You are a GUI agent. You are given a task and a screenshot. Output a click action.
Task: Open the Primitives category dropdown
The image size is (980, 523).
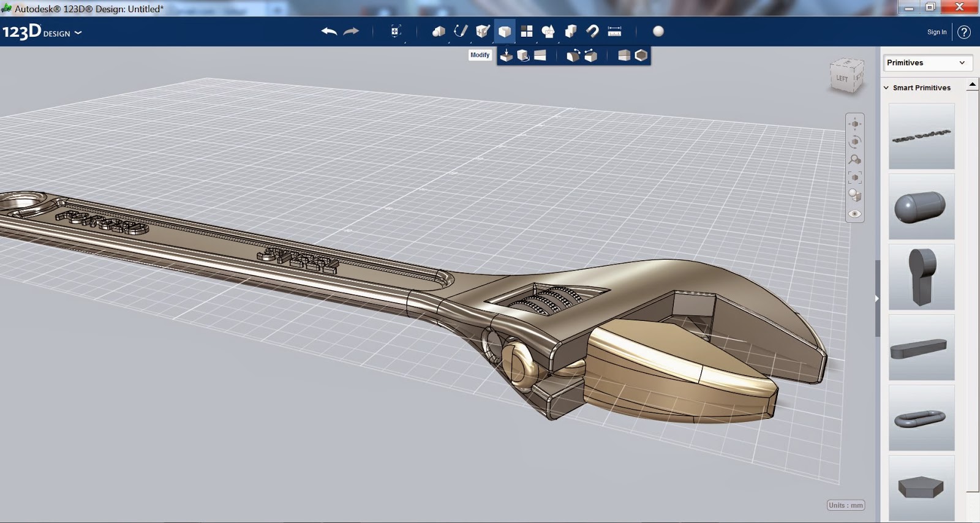[928, 62]
